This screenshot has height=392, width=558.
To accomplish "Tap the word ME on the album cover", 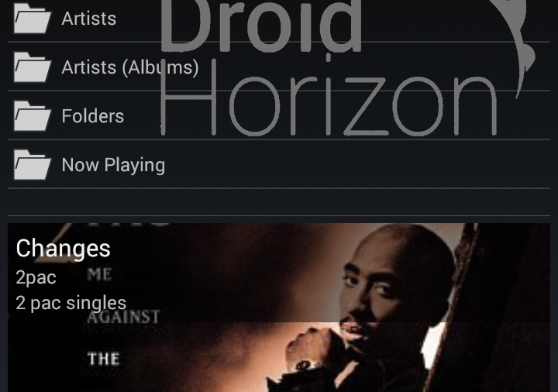I will (x=99, y=274).
